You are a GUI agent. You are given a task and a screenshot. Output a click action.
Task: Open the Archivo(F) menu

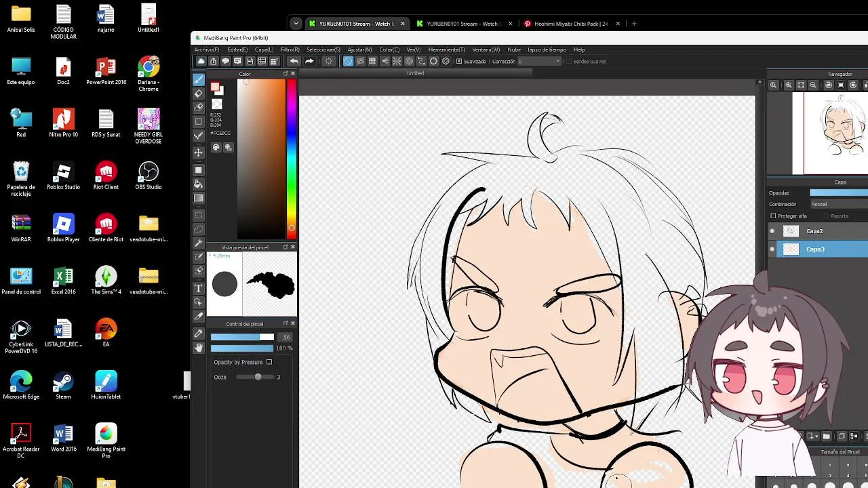tap(207, 49)
